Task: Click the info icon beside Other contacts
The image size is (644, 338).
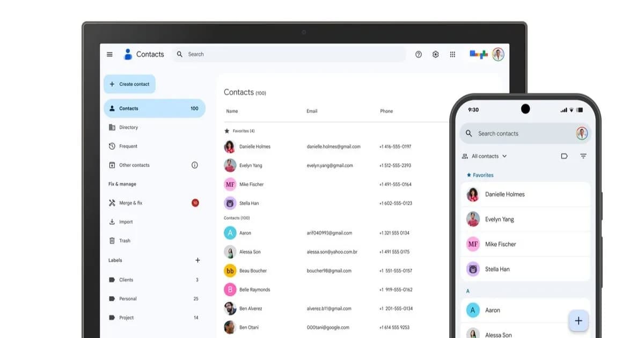Action: (x=195, y=165)
